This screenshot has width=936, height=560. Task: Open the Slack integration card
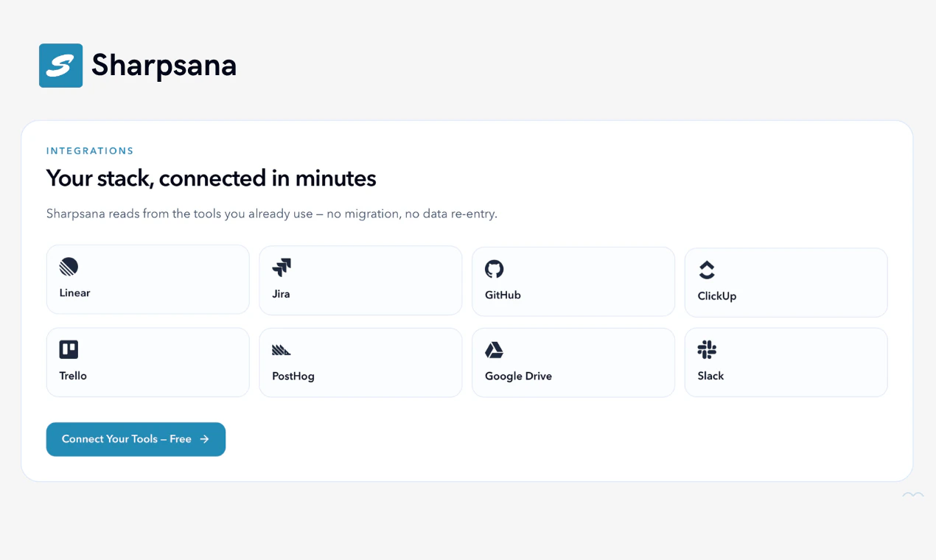click(x=786, y=362)
